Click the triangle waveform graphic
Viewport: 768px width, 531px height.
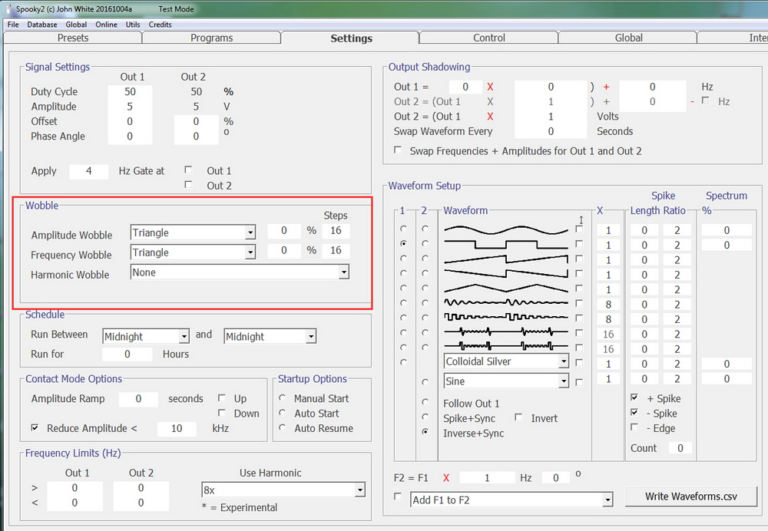[507, 289]
